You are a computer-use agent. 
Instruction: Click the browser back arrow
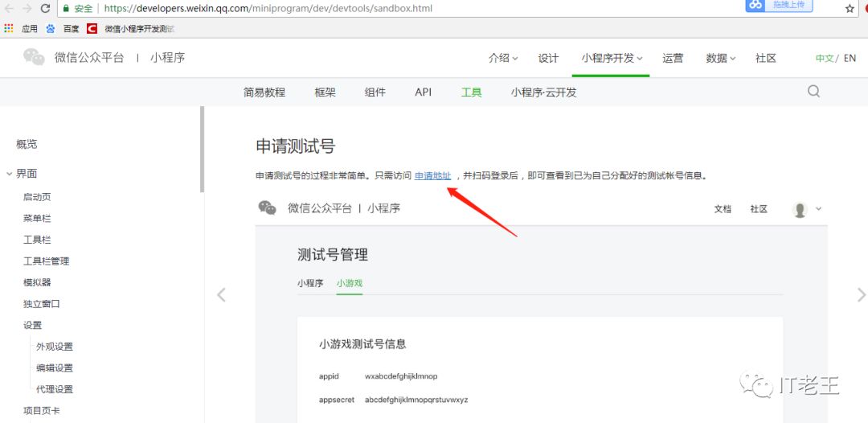pyautogui.click(x=9, y=8)
